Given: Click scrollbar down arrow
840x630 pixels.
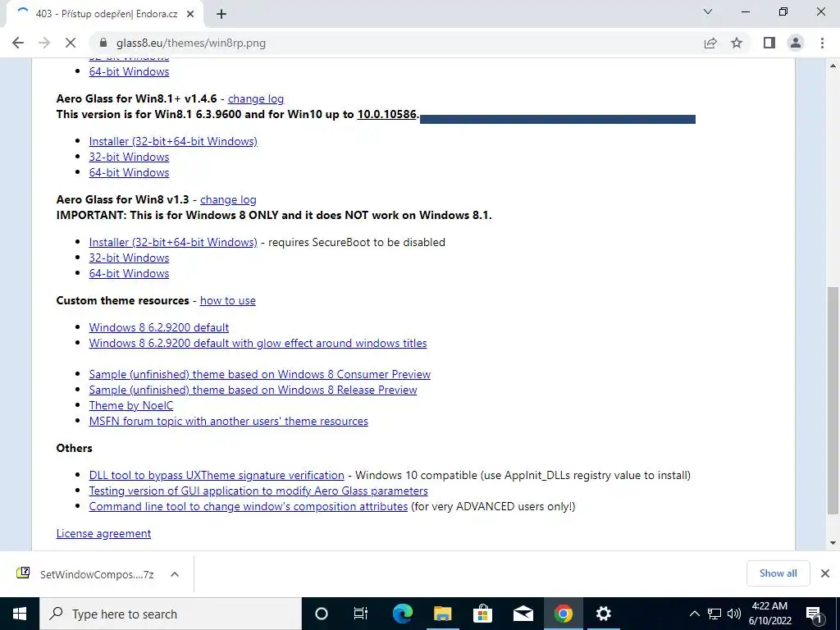Looking at the screenshot, I should point(833,543).
